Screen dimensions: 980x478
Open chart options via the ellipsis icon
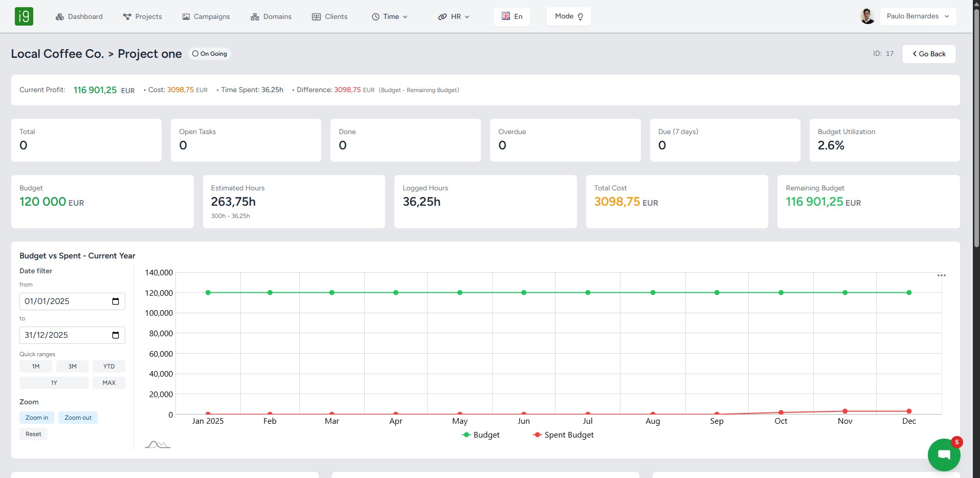942,275
